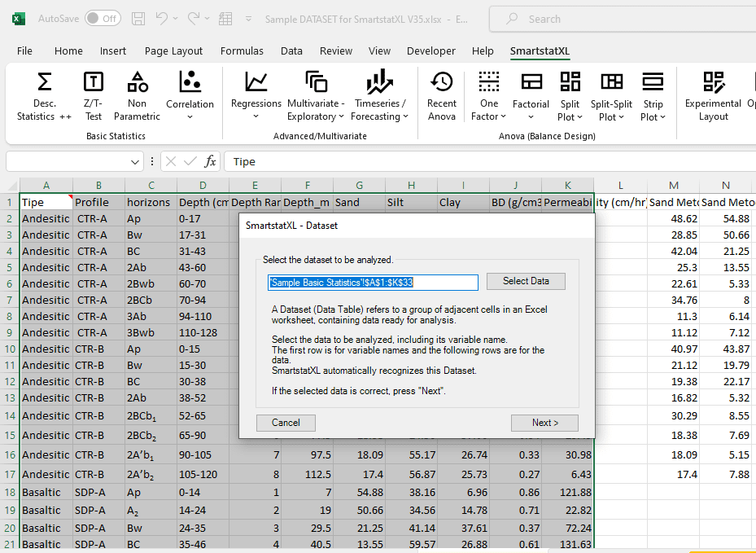The height and width of the screenshot is (553, 756).
Task: Click the Select Data button
Action: click(525, 282)
